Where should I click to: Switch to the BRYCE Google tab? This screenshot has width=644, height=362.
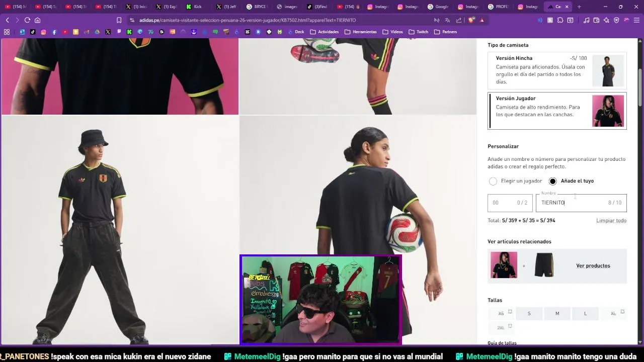(257, 7)
